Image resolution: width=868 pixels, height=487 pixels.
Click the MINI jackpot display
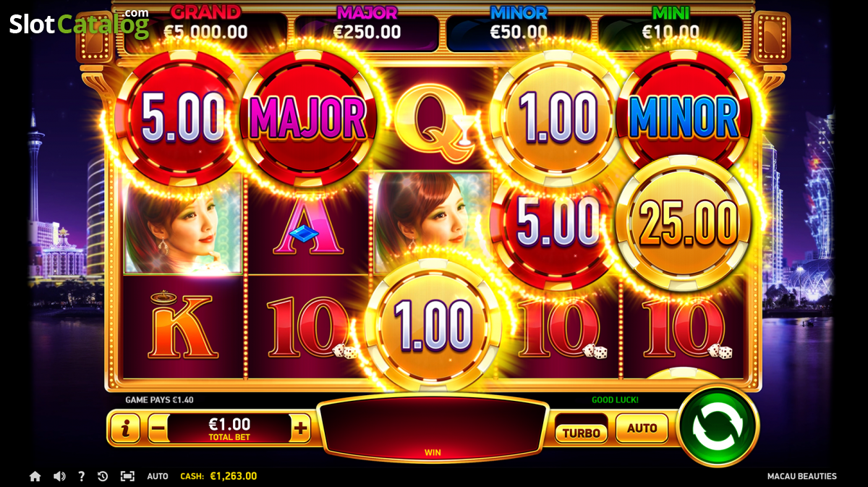[671, 22]
